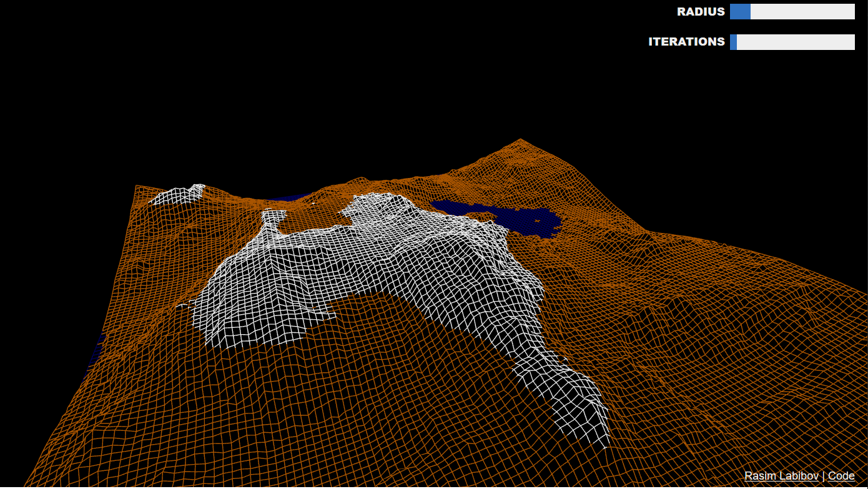Open the Code link
The height and width of the screenshot is (489, 868).
tap(841, 476)
